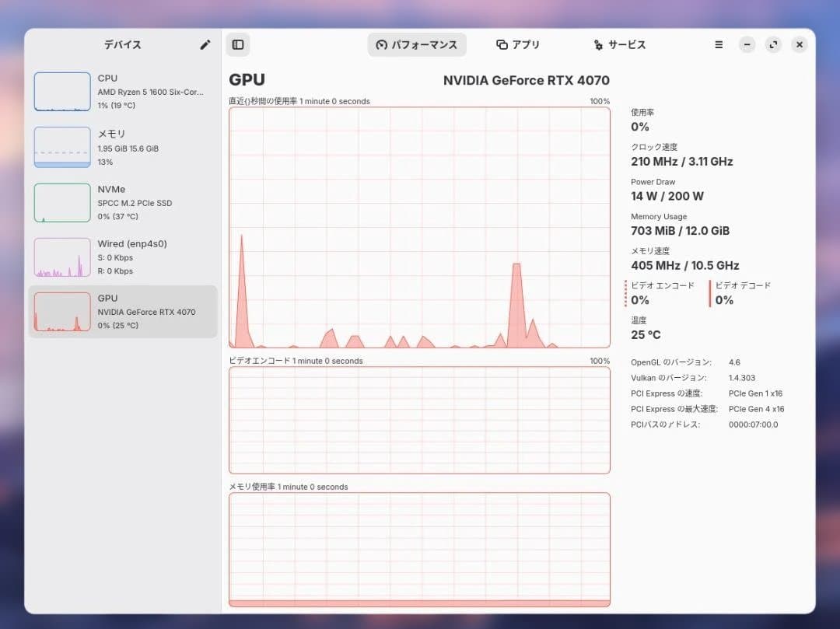This screenshot has width=840, height=629.
Task: Select the メモリ usage thumbnail graph
Action: [62, 146]
